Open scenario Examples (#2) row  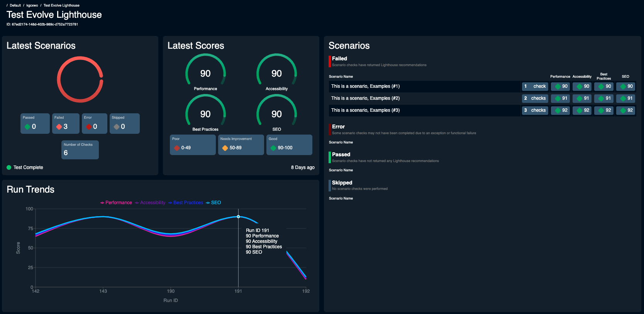click(x=425, y=98)
